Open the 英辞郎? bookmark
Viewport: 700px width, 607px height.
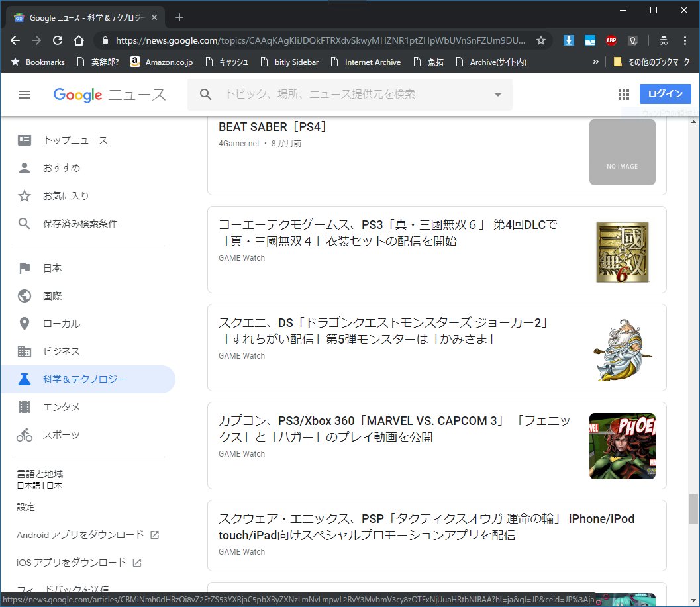pos(98,62)
